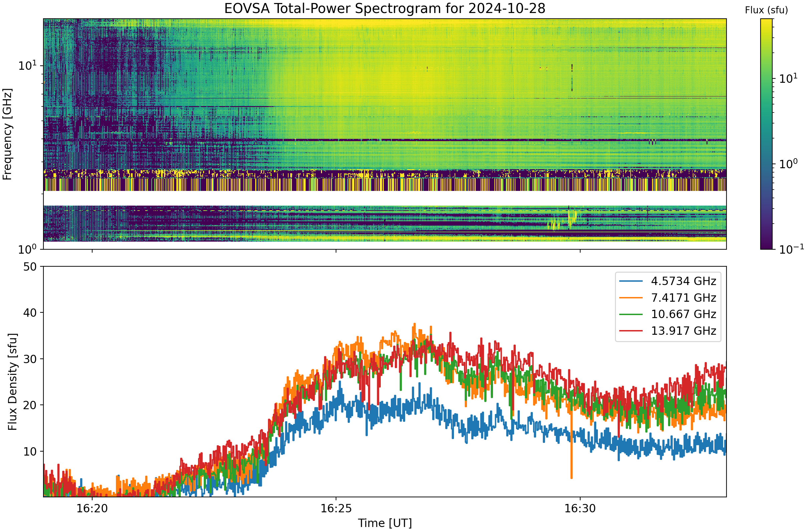Click the 10 flux density tick label
809x532 pixels.
pyautogui.click(x=30, y=452)
